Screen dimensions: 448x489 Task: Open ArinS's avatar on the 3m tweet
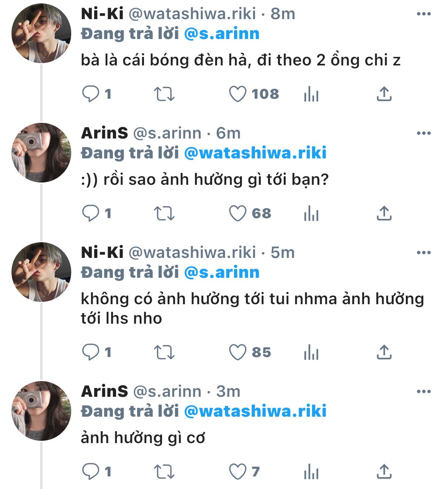click(41, 411)
